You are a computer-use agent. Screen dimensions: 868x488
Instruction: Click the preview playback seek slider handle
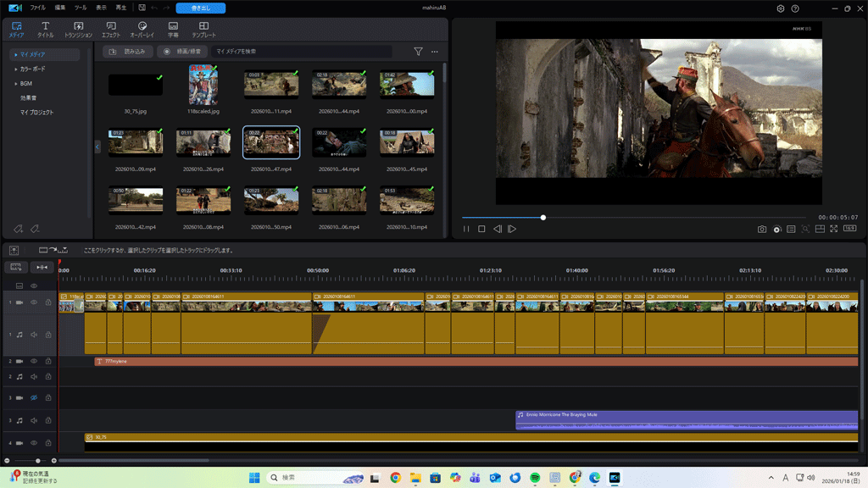click(x=543, y=218)
